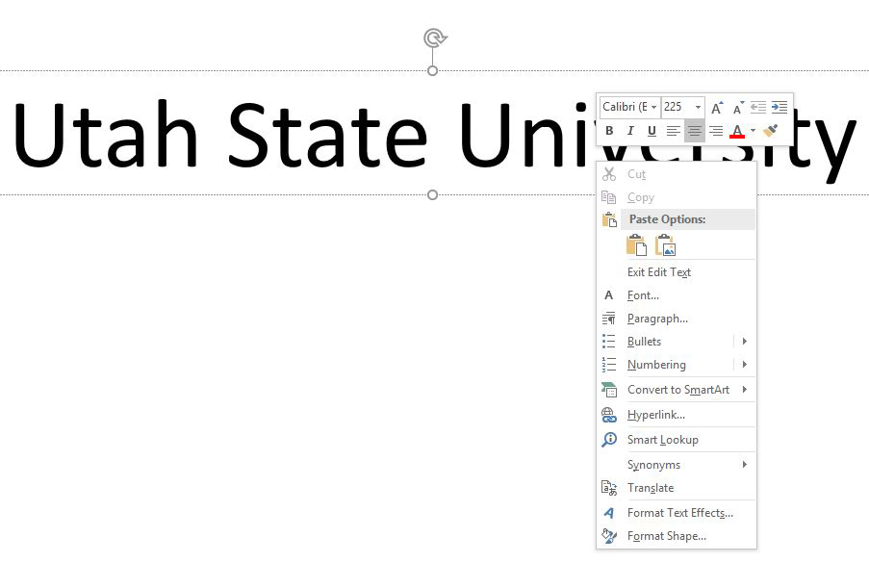869x588 pixels.
Task: Expand Convert to SmartArt submenu arrow
Action: pos(745,390)
